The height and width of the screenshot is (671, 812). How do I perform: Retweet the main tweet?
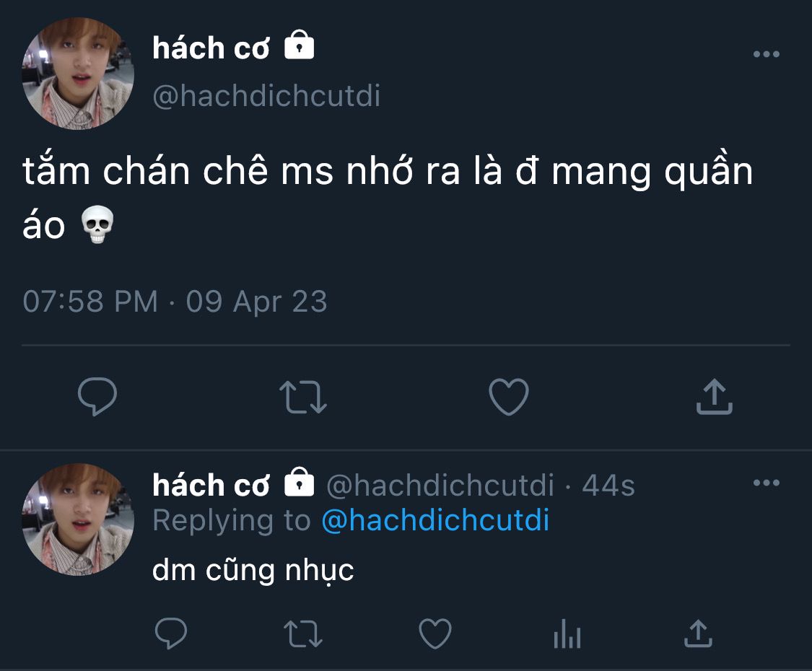tap(303, 397)
